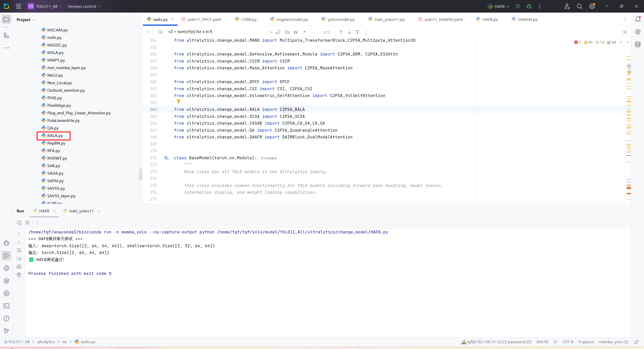
Task: Toggle Match Case (Cc) in search bar
Action: click(287, 32)
